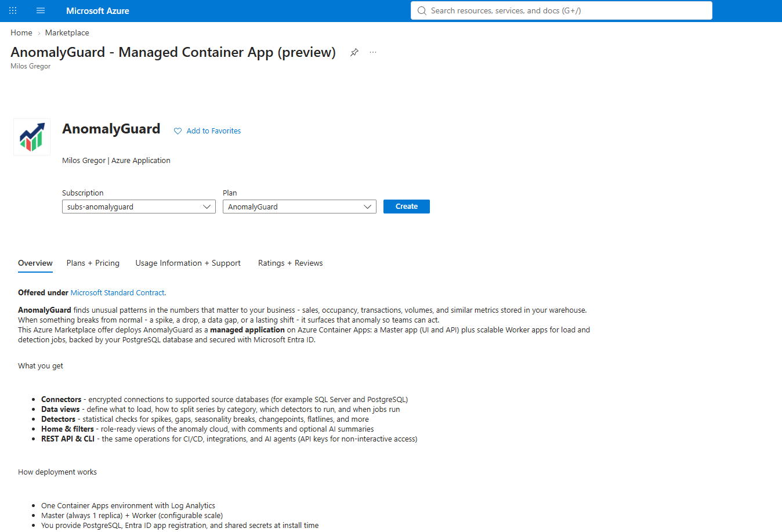Open the Azure apps grid launcher

click(13, 10)
